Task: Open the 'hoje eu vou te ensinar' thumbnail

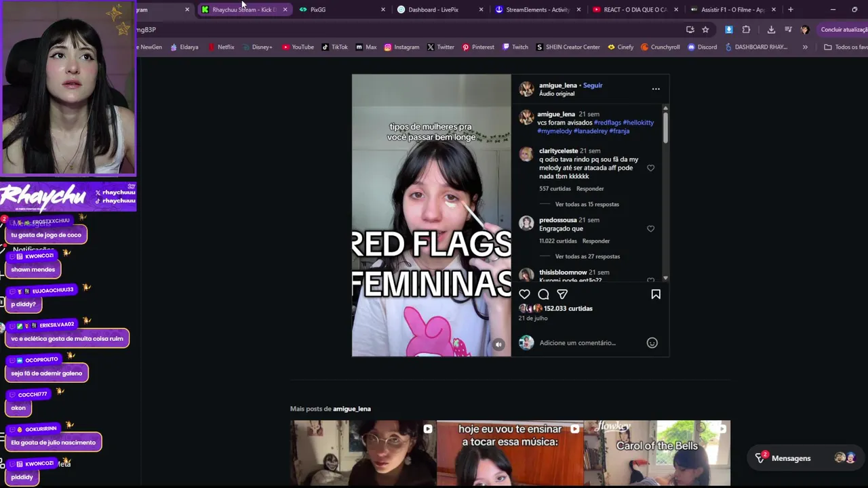Action: coord(510,453)
